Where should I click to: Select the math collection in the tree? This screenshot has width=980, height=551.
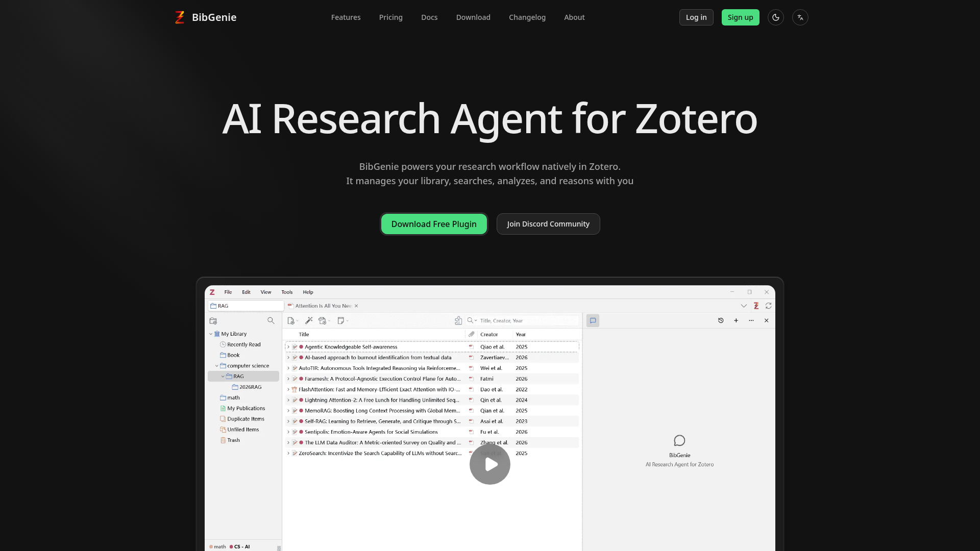(x=230, y=398)
